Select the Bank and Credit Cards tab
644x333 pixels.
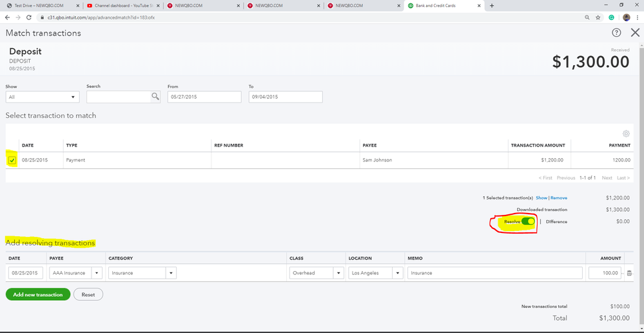444,6
